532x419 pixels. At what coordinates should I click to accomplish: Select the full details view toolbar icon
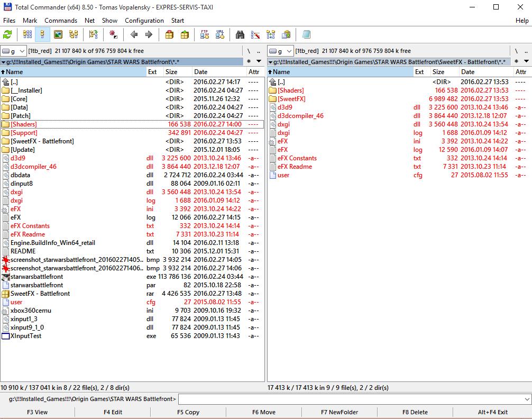pos(42,34)
